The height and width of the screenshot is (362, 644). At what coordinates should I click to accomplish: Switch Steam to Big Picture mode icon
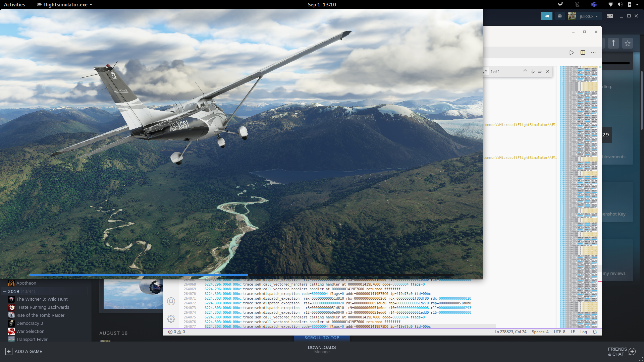click(610, 16)
